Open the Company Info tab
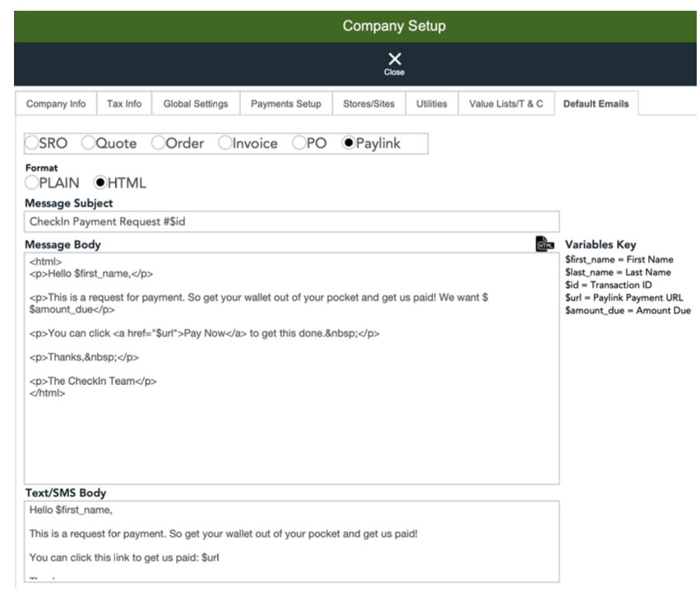This screenshot has width=700, height=600. pyautogui.click(x=56, y=104)
